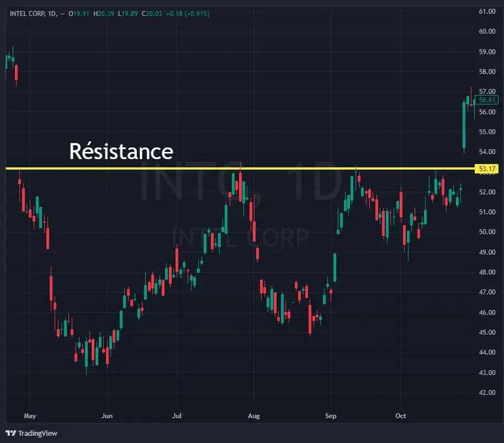Select the 1D interval label in the legend
This screenshot has height=443, width=504.
52,14
